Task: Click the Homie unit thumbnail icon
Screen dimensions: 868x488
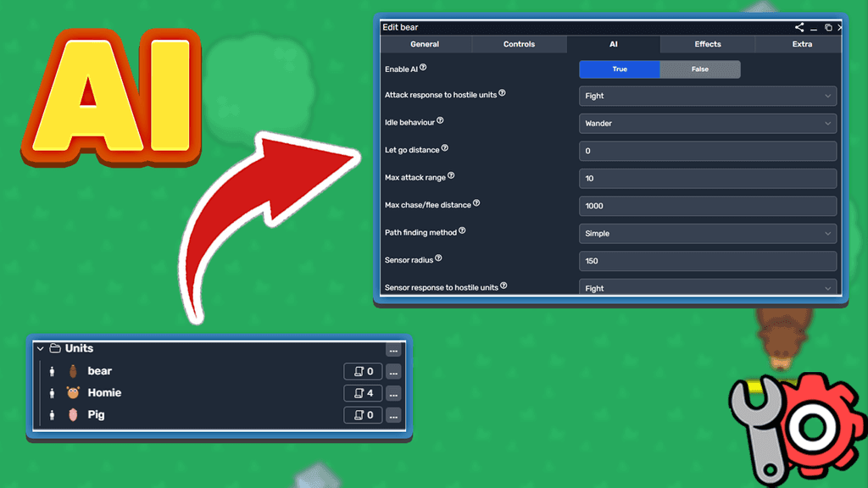Action: click(72, 392)
